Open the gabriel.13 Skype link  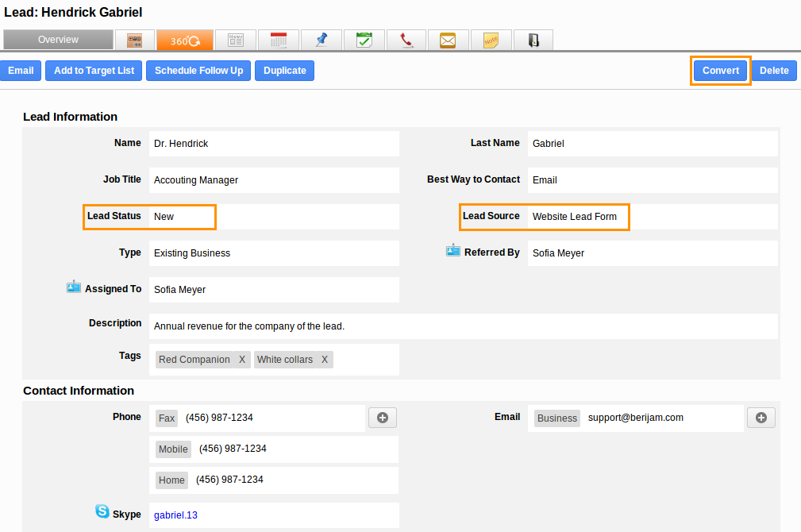click(x=175, y=515)
